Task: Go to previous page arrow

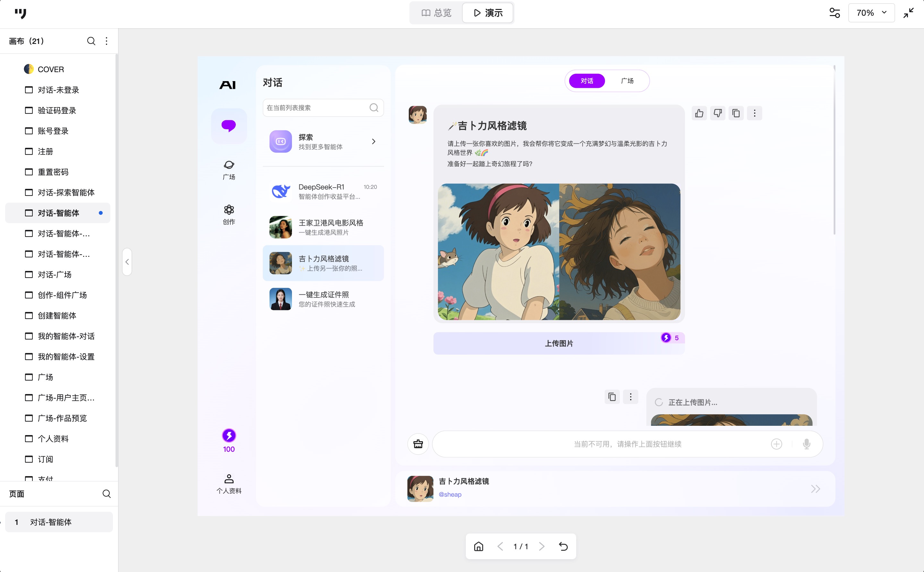Action: (500, 546)
